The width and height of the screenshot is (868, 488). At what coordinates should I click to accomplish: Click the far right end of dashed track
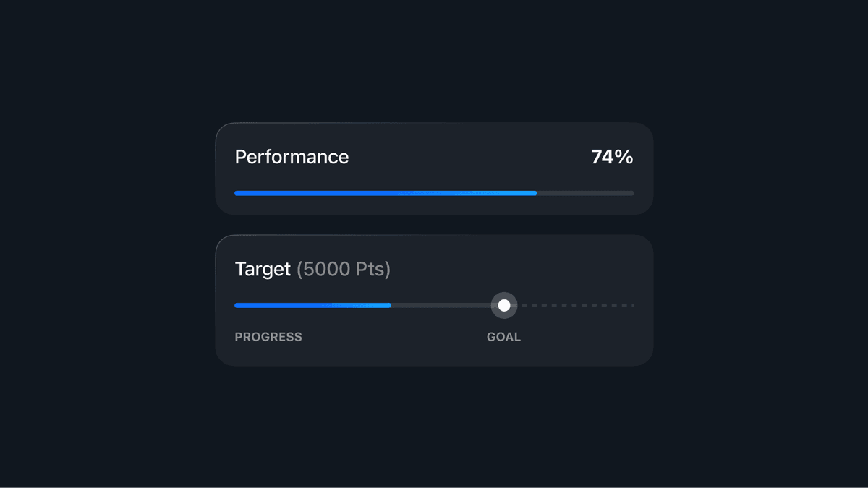coord(632,305)
